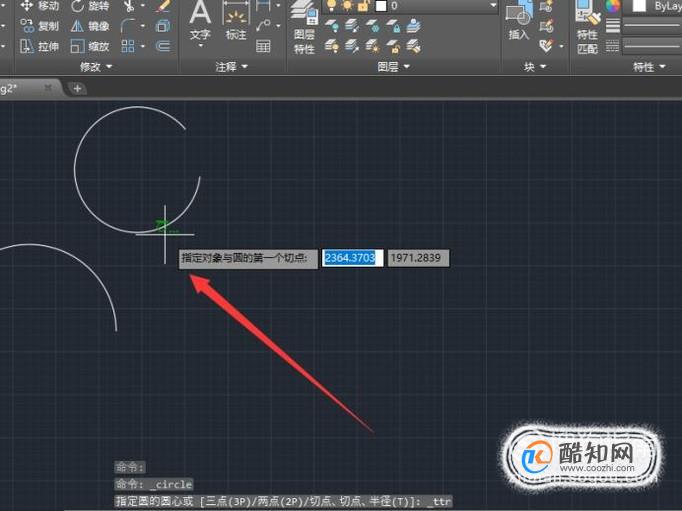The image size is (682, 511).
Task: Choose the 复制 (Copy) tool
Action: (x=39, y=26)
